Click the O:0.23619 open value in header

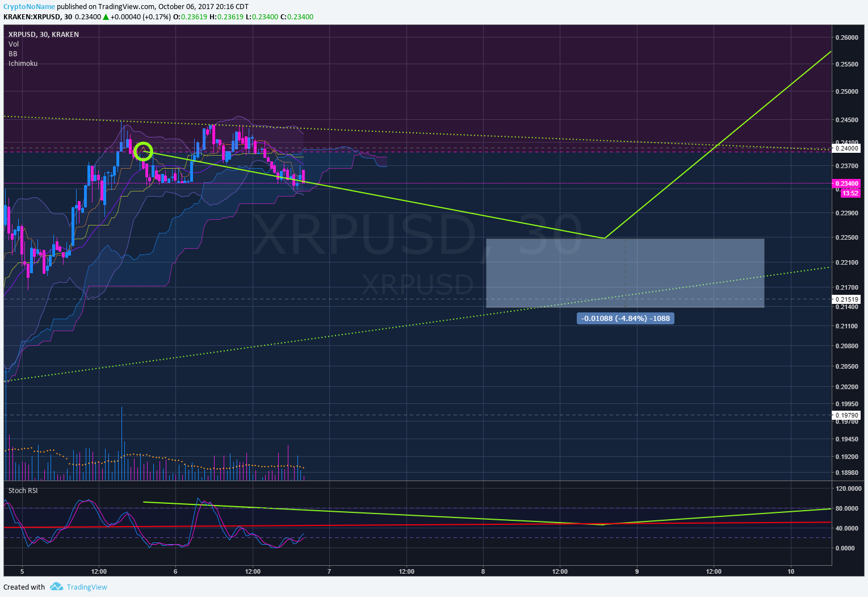pos(190,17)
